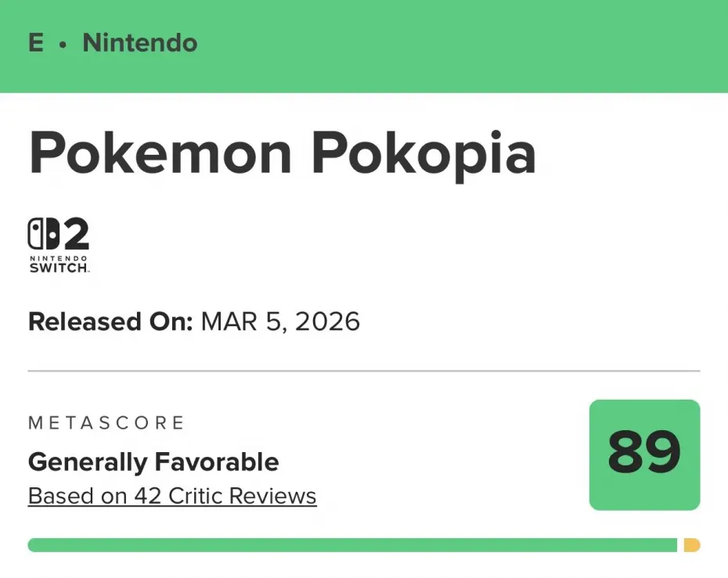
Task: Click the release date "MAR 5, 2026"
Action: click(x=280, y=321)
